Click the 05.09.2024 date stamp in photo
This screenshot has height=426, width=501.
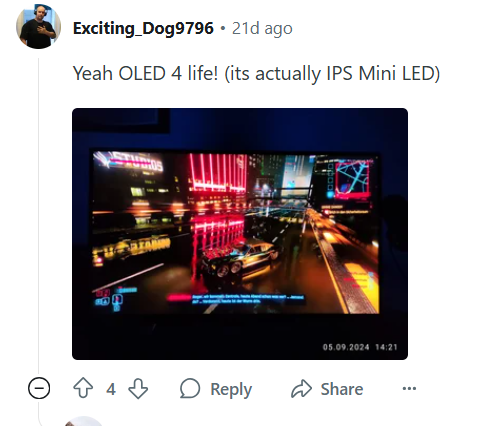pyautogui.click(x=346, y=347)
